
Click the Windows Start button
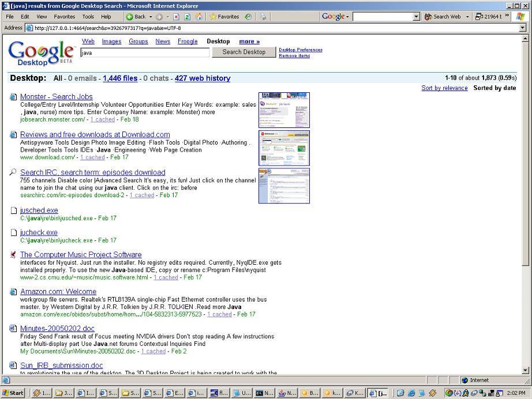coord(13,393)
